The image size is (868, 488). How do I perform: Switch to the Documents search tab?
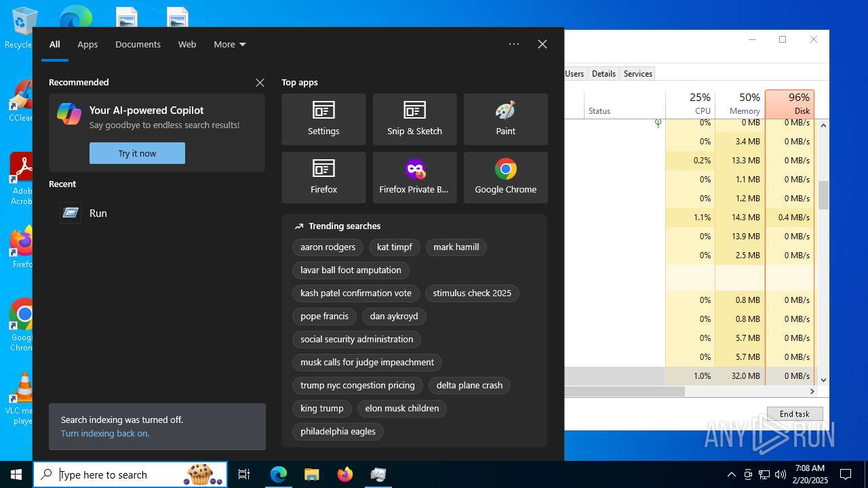(x=138, y=44)
